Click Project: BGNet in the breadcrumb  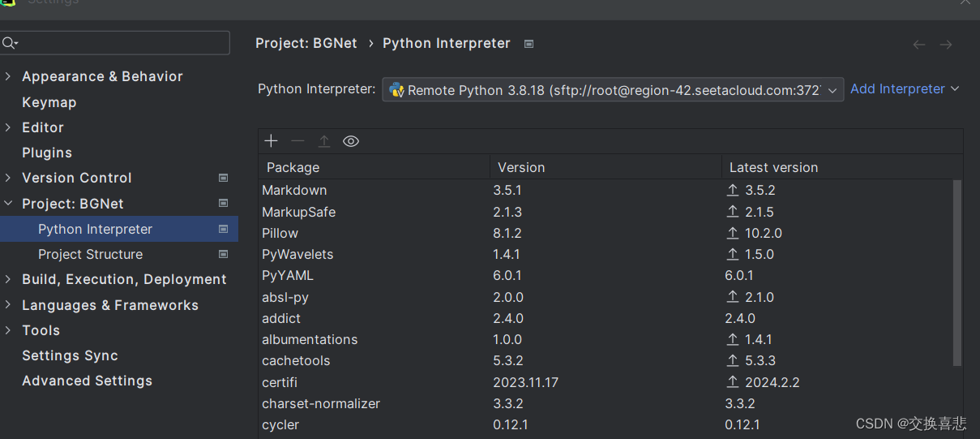(306, 44)
